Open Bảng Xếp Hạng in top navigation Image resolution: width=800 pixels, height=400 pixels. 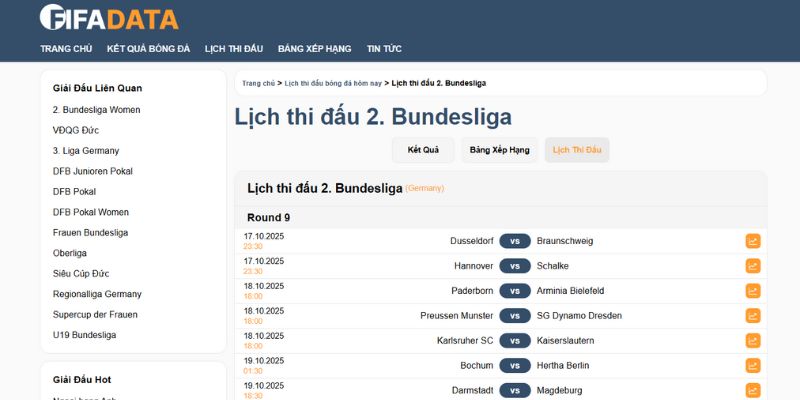(314, 49)
